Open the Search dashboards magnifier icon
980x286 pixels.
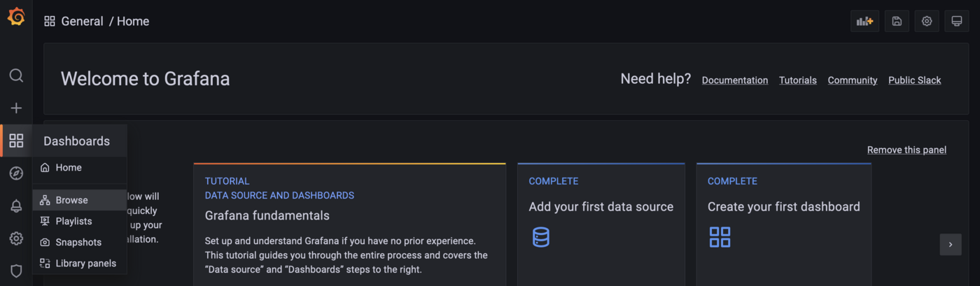tap(16, 76)
